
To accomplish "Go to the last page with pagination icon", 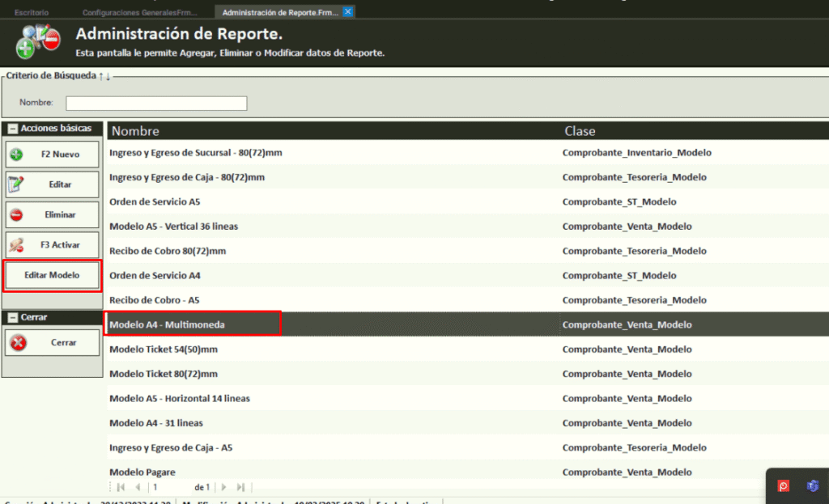I will click(240, 487).
